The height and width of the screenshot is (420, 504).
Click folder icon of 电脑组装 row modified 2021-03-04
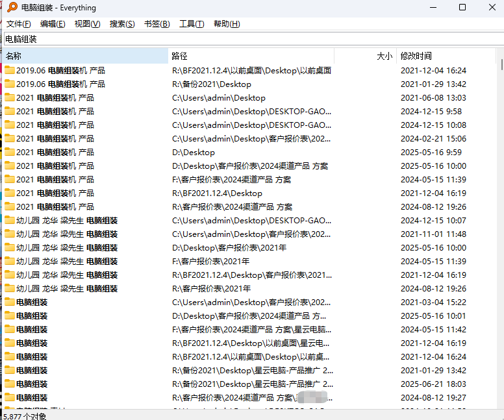[10, 302]
